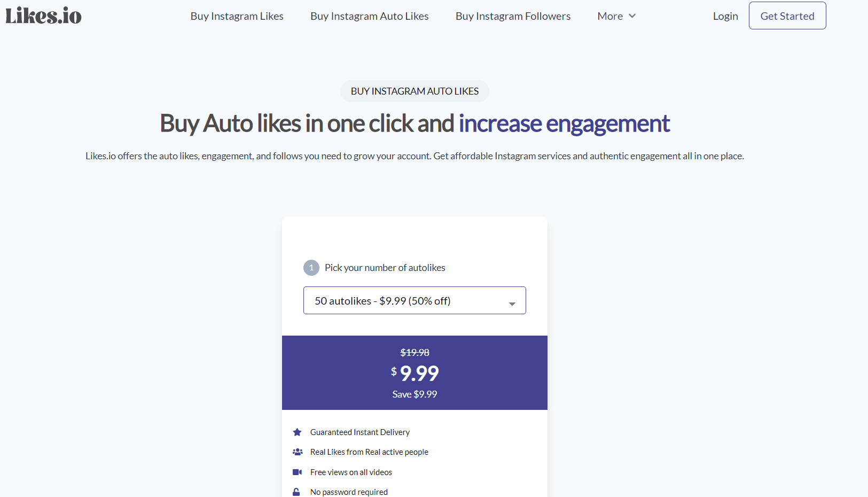This screenshot has height=497, width=868.
Task: Click the step 1 circle badge
Action: [311, 267]
